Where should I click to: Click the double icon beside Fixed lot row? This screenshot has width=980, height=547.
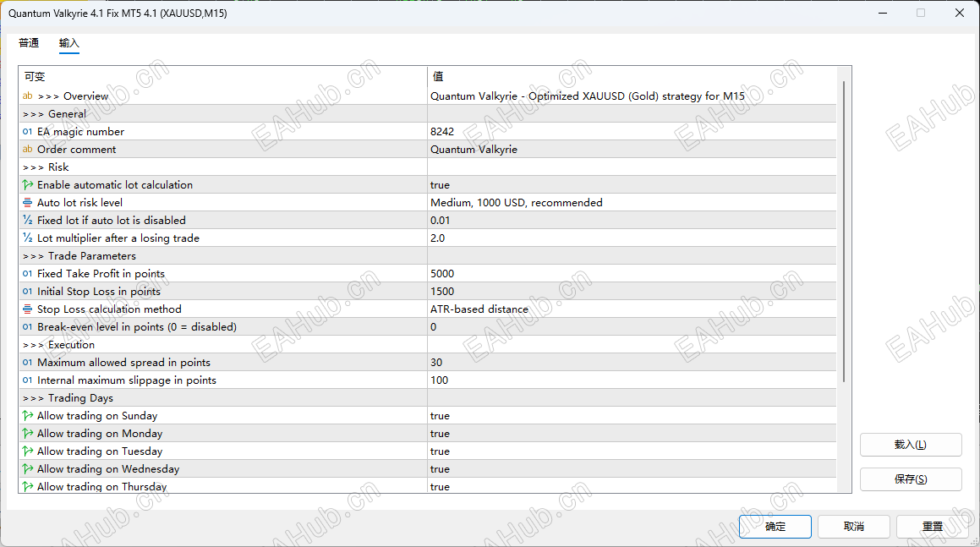click(x=28, y=220)
